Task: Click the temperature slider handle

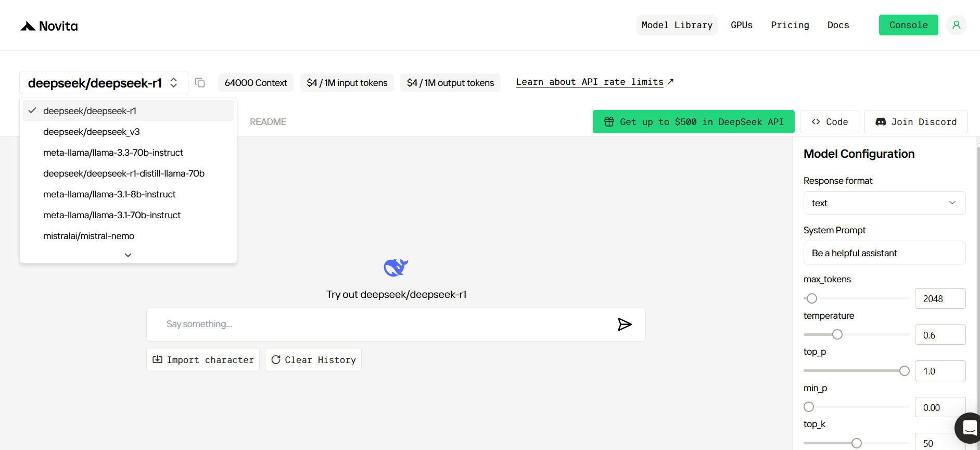Action: click(837, 334)
